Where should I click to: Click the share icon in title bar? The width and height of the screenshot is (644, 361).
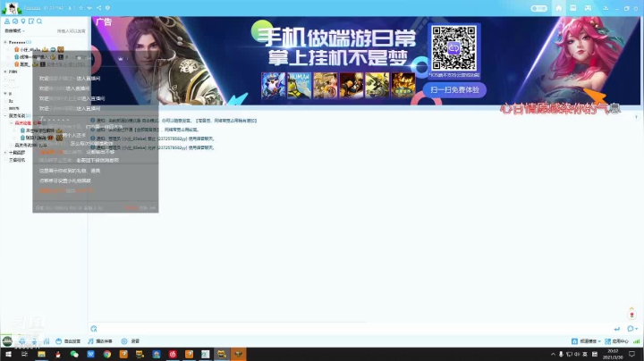pos(98,8)
